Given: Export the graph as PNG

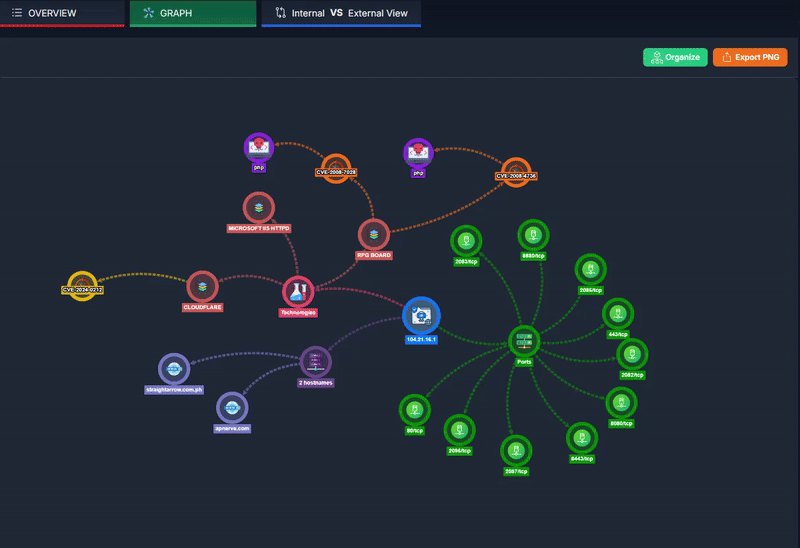Looking at the screenshot, I should point(750,57).
